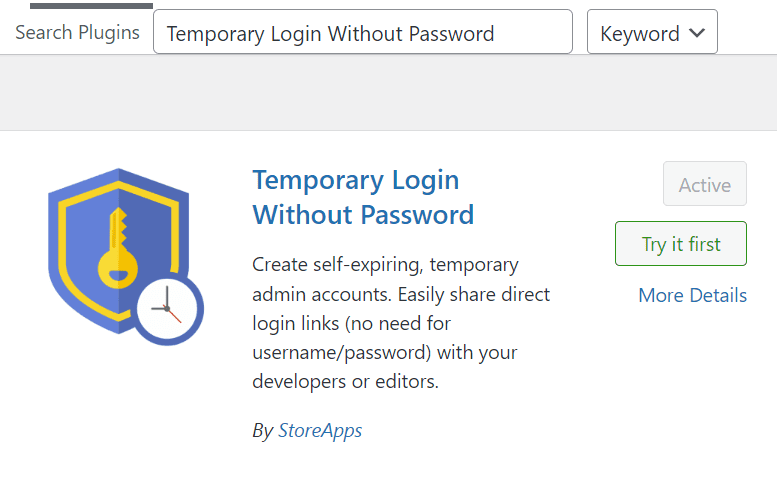Open the Keyword search type dropdown
Image resolution: width=777 pixels, height=487 pixels.
tap(652, 32)
